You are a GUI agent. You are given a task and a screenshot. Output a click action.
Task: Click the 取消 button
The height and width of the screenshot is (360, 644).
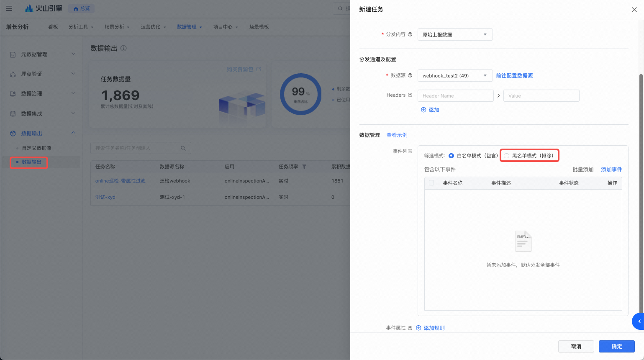coord(576,347)
